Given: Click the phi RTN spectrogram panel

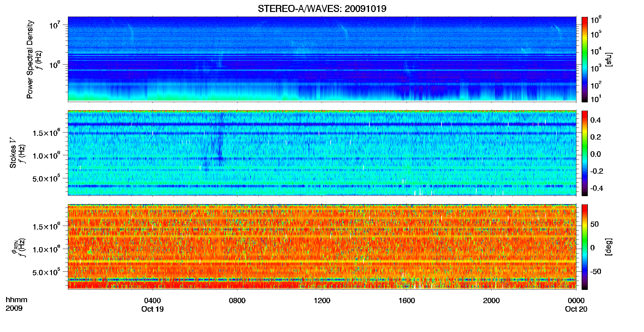Looking at the screenshot, I should click(322, 247).
